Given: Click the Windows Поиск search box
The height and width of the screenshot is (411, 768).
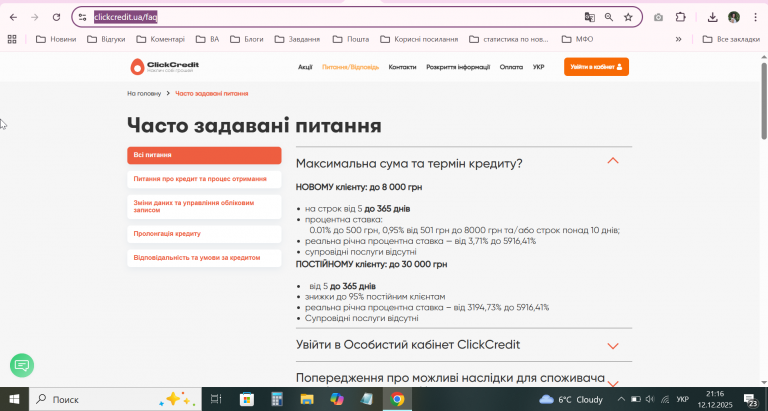Looking at the screenshot, I should [x=115, y=399].
